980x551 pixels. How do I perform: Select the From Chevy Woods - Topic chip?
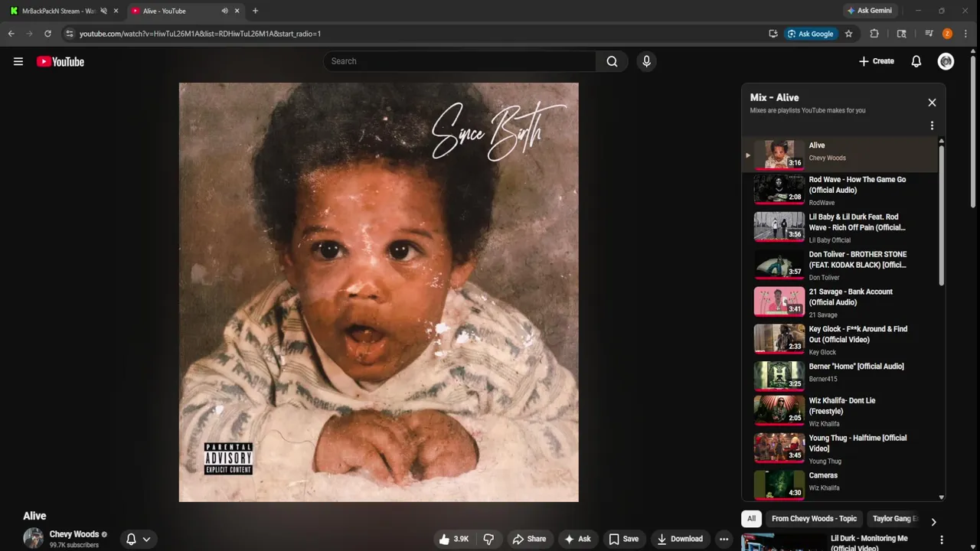[814, 519]
